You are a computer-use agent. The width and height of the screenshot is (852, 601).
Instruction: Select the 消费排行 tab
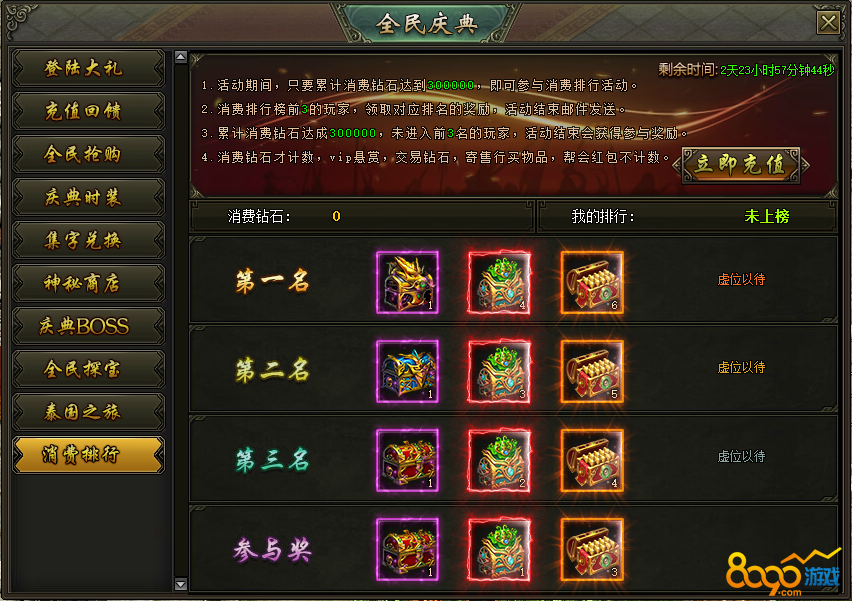pos(88,455)
